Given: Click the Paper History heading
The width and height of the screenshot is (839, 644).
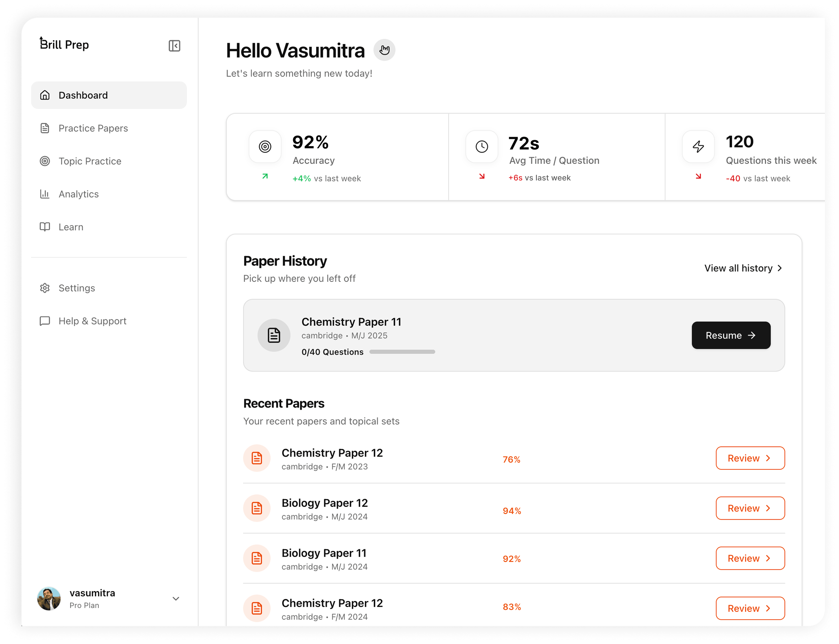Looking at the screenshot, I should (285, 261).
